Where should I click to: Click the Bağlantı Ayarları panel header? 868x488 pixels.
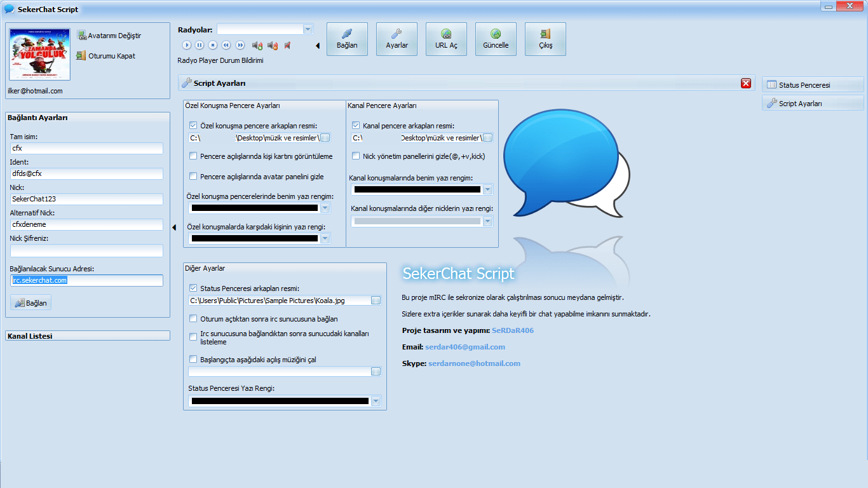tap(88, 117)
